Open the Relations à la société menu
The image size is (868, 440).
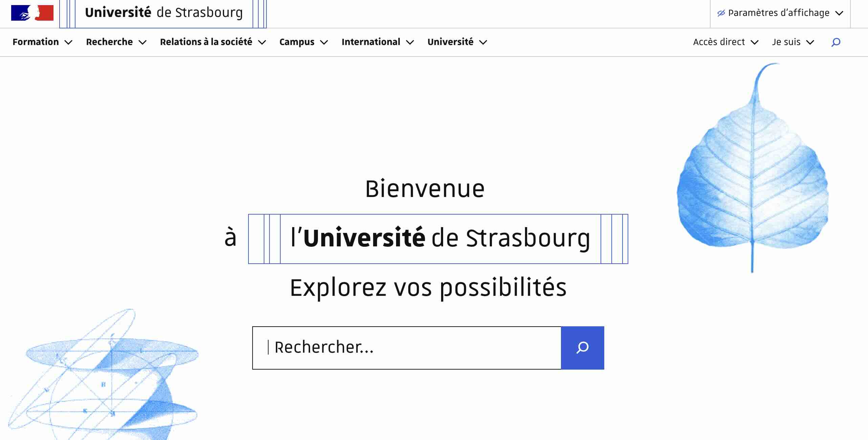[206, 42]
